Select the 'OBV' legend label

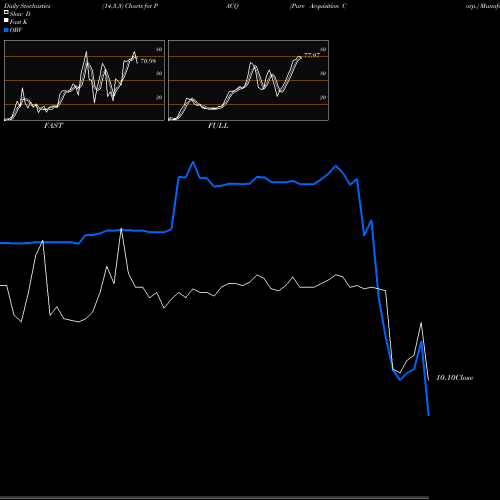coord(16,30)
